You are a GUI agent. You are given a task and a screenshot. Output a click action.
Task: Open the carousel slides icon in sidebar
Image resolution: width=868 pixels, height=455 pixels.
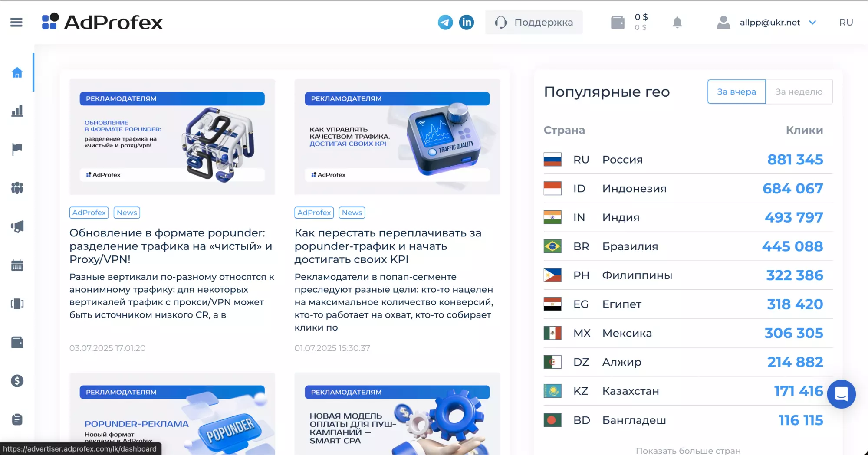17,304
